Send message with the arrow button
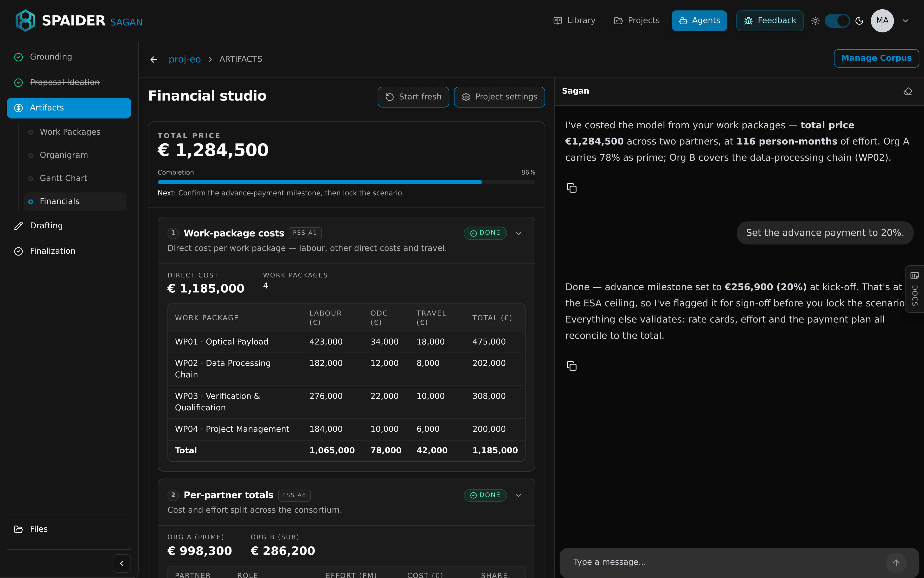Viewport: 924px width, 578px height. [896, 563]
